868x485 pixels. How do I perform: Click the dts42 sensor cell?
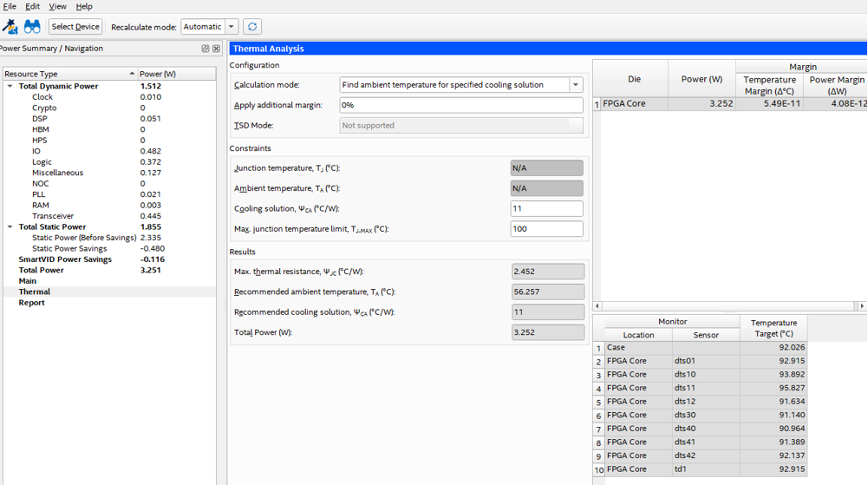[706, 456]
